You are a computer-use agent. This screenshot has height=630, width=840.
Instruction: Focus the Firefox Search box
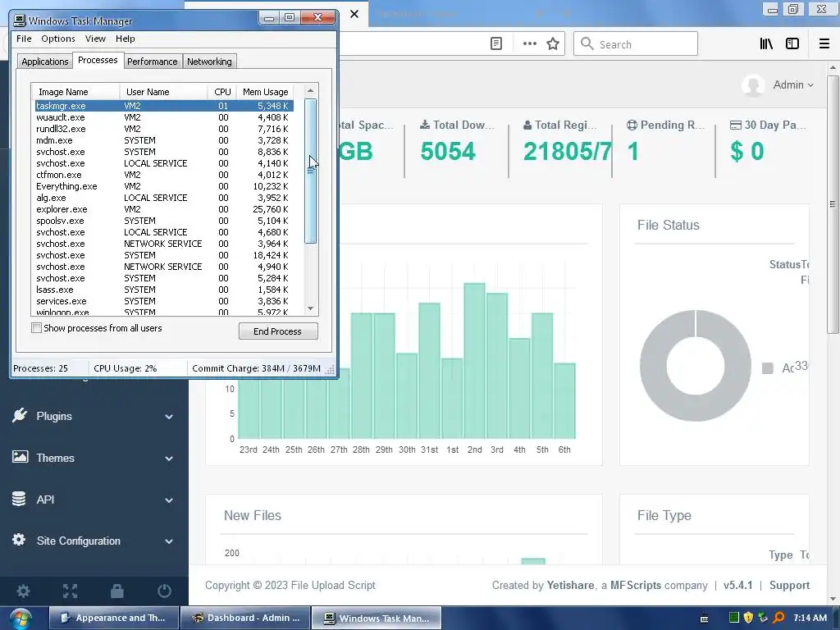coord(636,43)
